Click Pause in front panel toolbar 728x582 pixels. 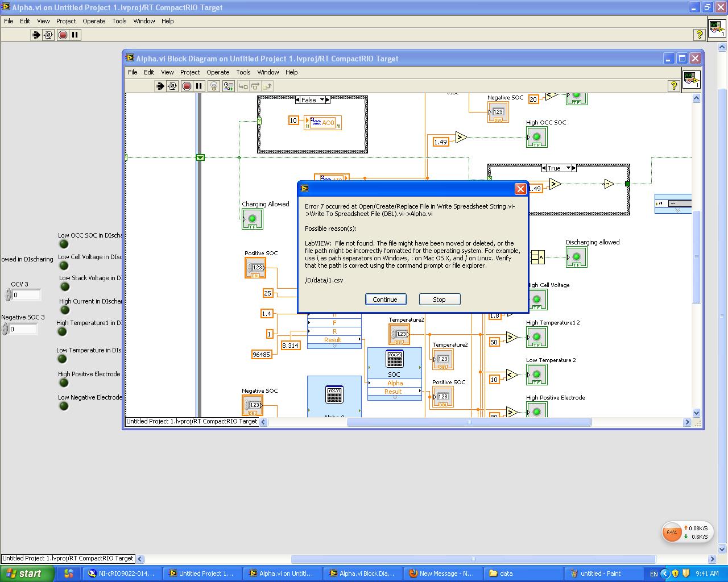click(x=75, y=35)
